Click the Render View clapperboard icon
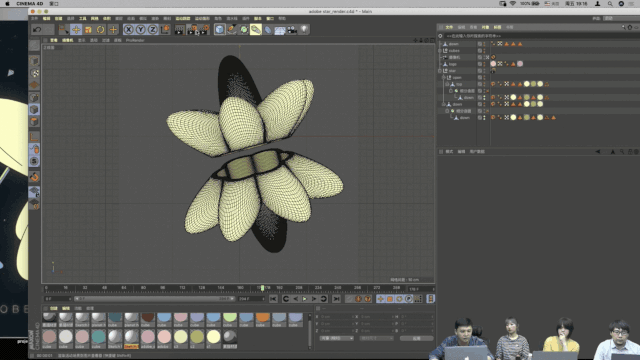640x360 pixels. click(180, 29)
